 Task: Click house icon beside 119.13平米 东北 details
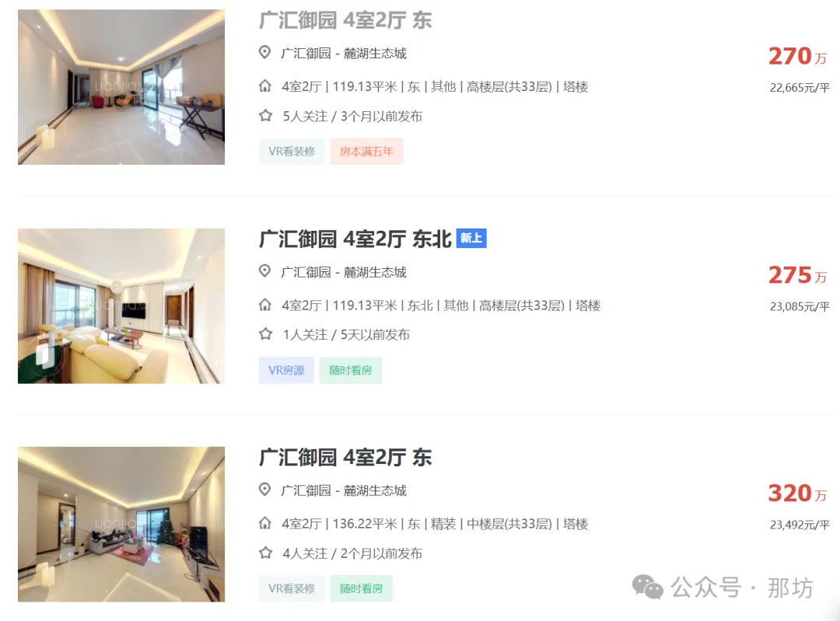tap(265, 305)
